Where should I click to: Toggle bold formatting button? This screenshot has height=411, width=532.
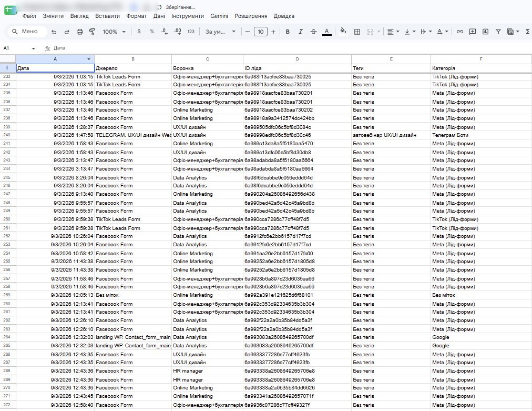point(288,32)
